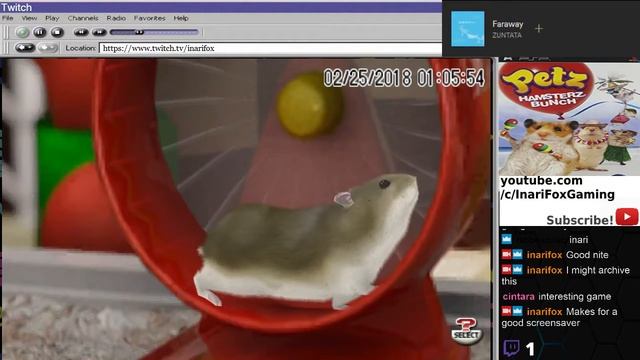Click crown badge on Makes for a message
Viewport: 640px width, 360px height.
click(517, 311)
